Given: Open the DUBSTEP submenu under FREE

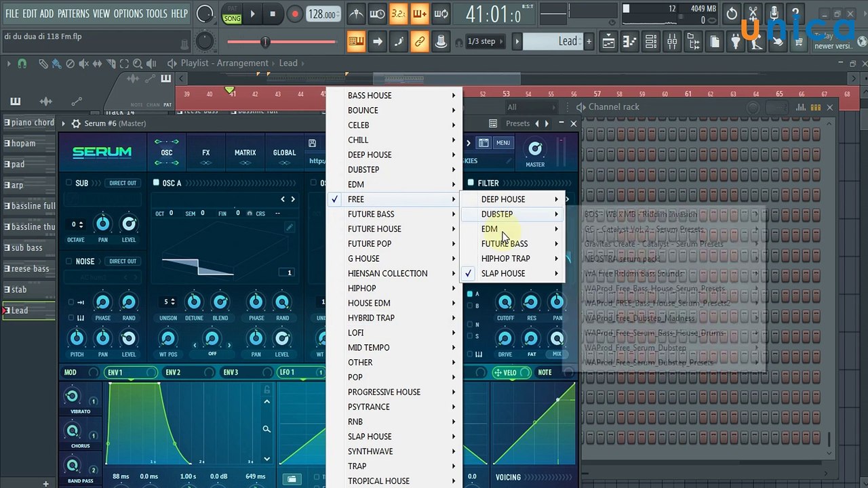Looking at the screenshot, I should tap(513, 214).
